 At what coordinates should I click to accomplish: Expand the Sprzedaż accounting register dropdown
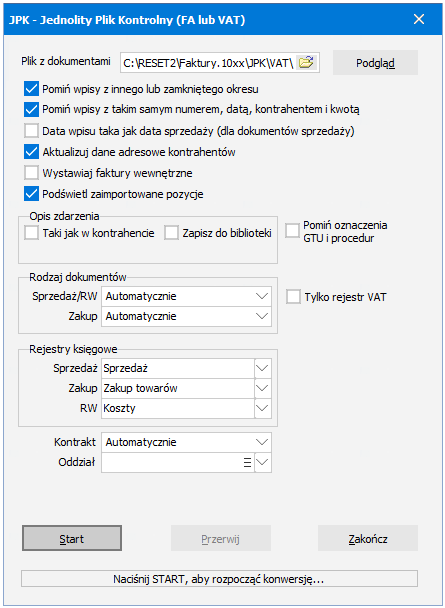click(263, 368)
